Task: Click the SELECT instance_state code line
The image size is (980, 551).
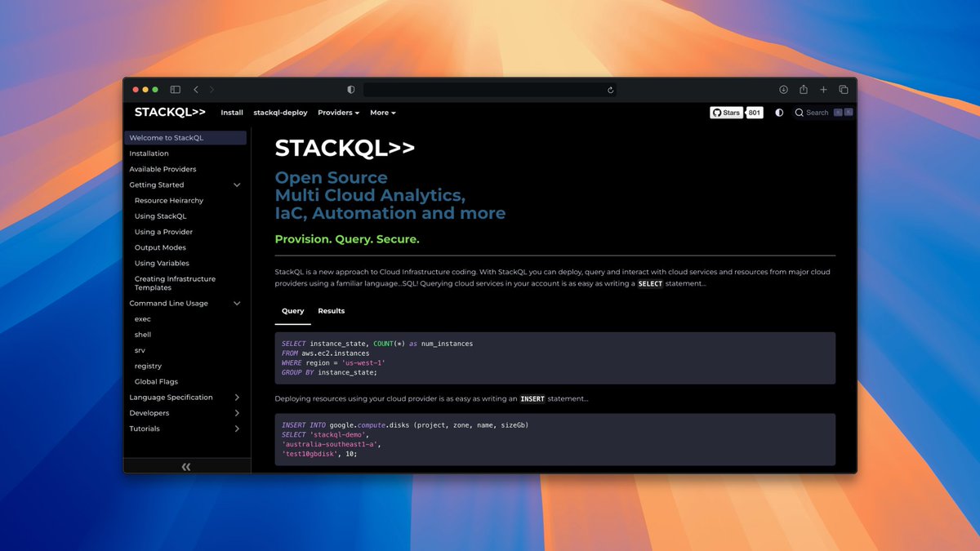Action: pyautogui.click(x=377, y=344)
